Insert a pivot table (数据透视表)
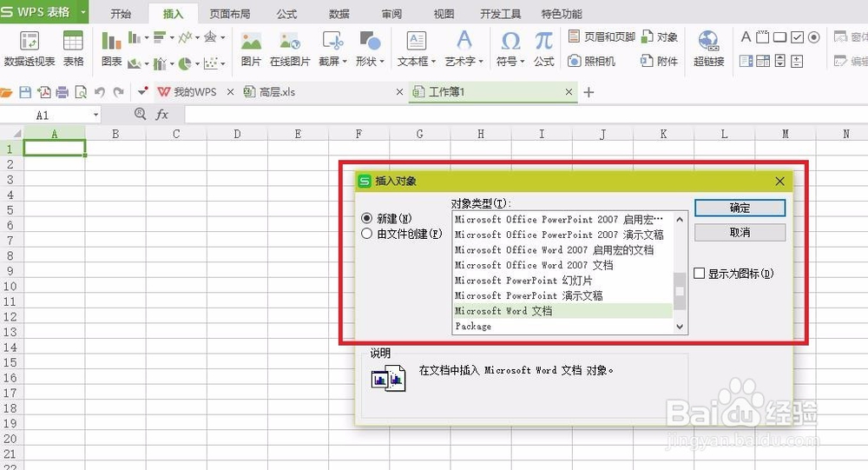This screenshot has width=868, height=470. click(30, 49)
